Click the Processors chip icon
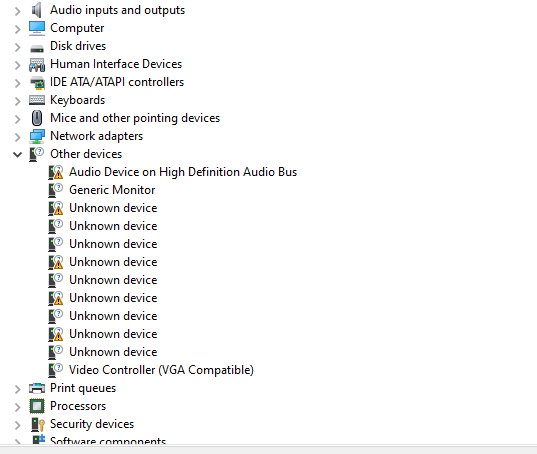 tap(37, 406)
